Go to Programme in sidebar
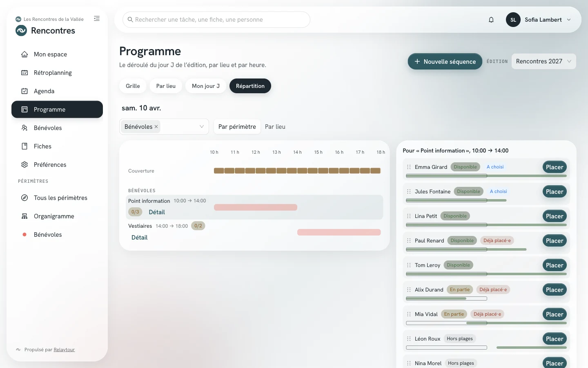The height and width of the screenshot is (368, 588). click(x=57, y=110)
